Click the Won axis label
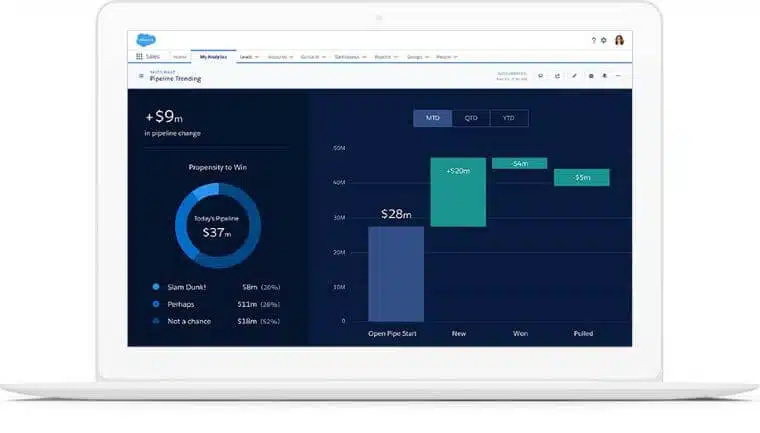The image size is (760, 433). 520,334
